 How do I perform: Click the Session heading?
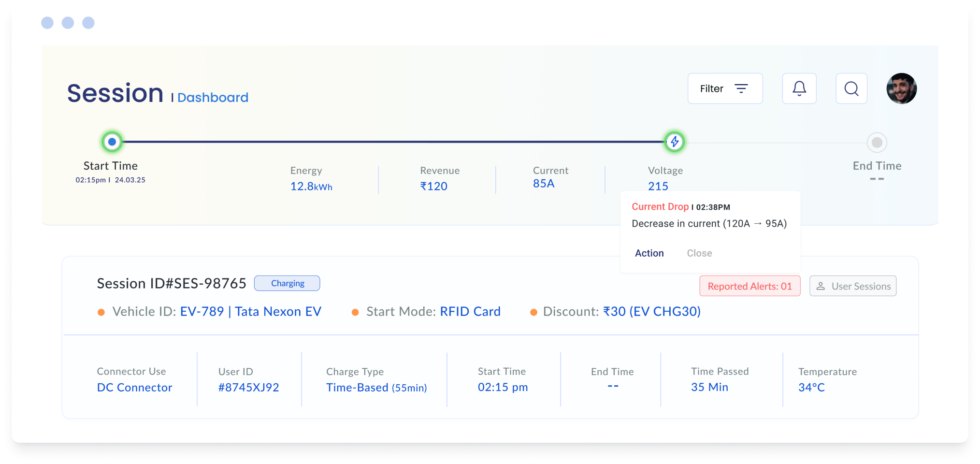(x=115, y=93)
